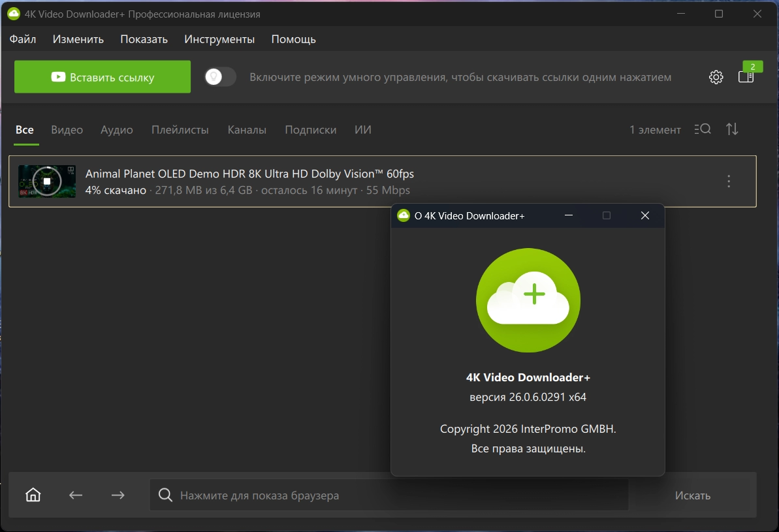The image size is (779, 532).
Task: Switch to the Подписки tab
Action: pos(311,130)
